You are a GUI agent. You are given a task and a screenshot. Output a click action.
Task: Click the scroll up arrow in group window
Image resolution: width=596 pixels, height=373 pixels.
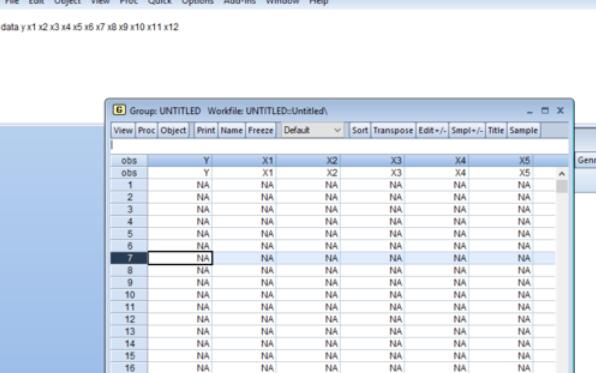coord(562,173)
